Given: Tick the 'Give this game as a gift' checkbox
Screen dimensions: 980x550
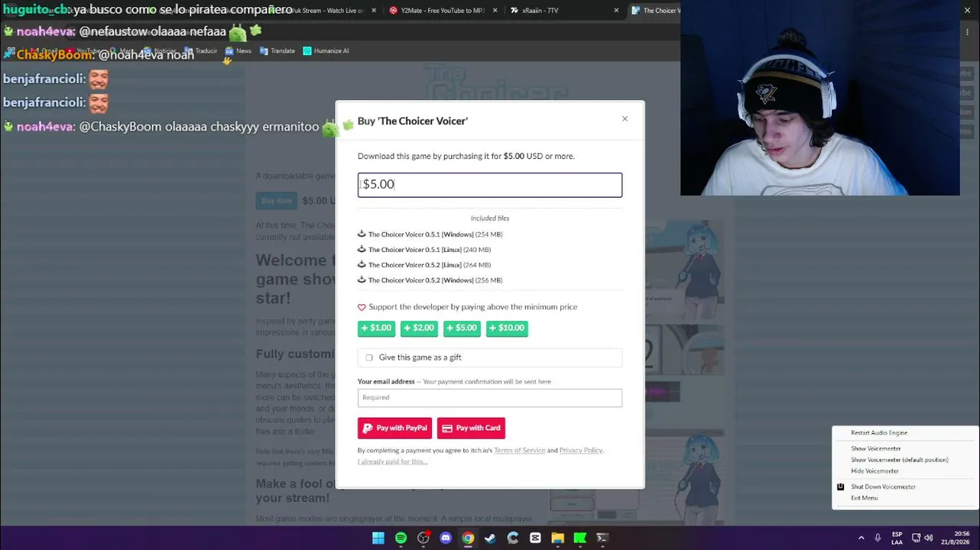Looking at the screenshot, I should point(369,357).
